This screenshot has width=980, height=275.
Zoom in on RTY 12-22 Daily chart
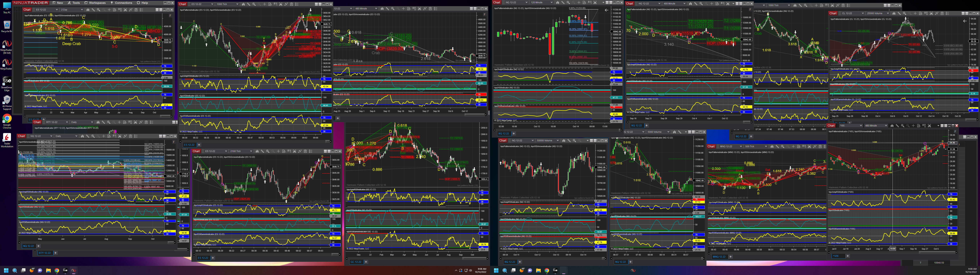[x=109, y=122]
